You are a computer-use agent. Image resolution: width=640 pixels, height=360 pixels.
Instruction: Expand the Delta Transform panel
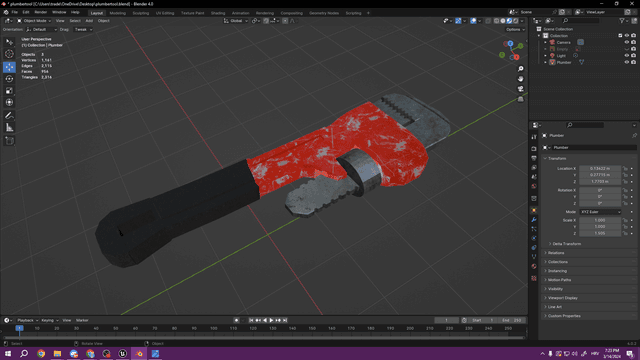click(566, 244)
